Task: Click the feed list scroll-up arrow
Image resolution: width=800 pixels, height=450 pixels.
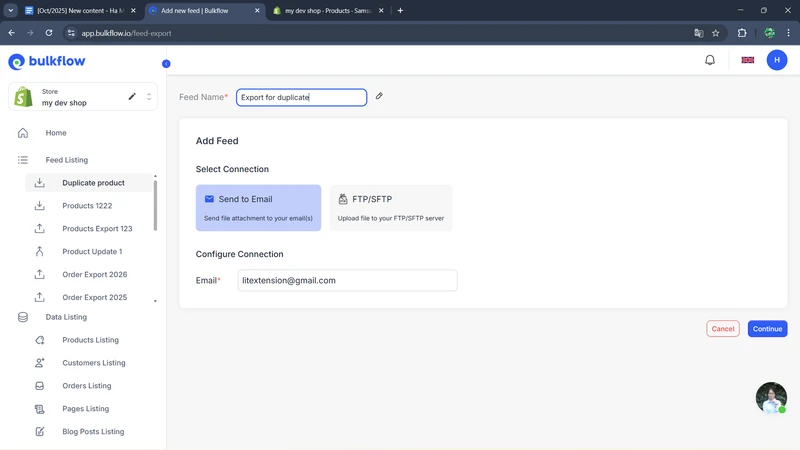Action: 155,177
